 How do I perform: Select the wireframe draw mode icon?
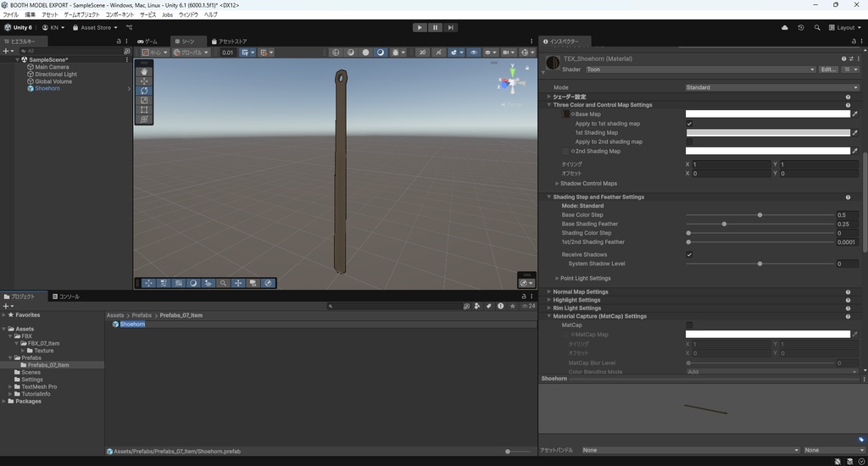click(336, 53)
